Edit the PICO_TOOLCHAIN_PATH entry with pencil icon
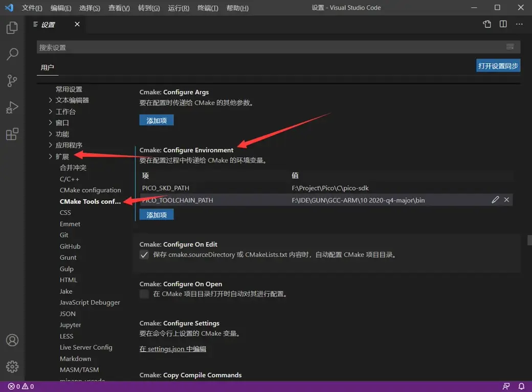The height and width of the screenshot is (392, 532). point(495,200)
